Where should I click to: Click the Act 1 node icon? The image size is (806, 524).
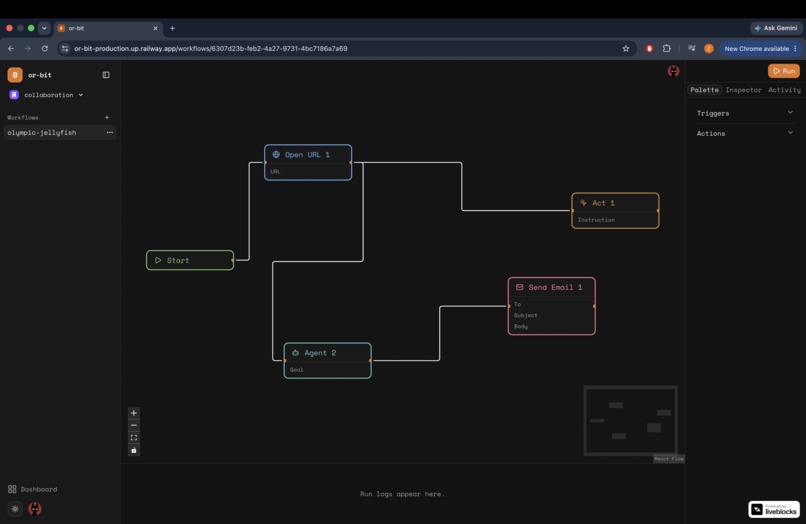(x=583, y=203)
